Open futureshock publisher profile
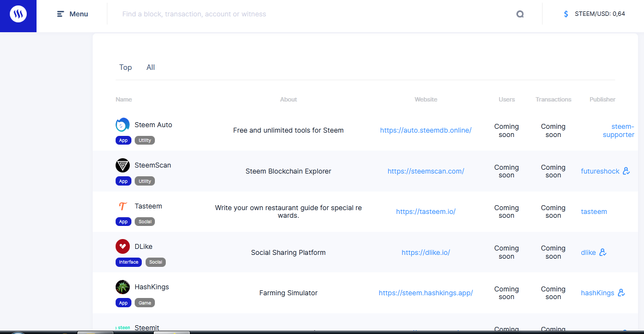 click(x=600, y=171)
